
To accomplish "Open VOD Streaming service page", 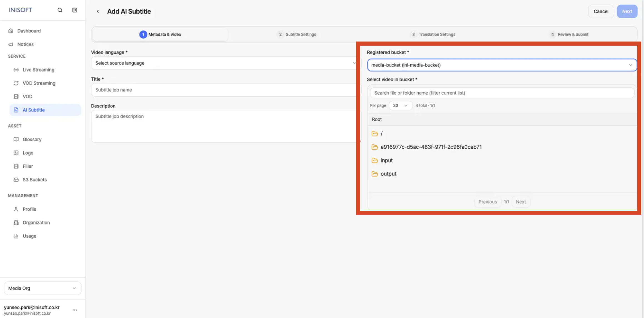I will click(39, 83).
